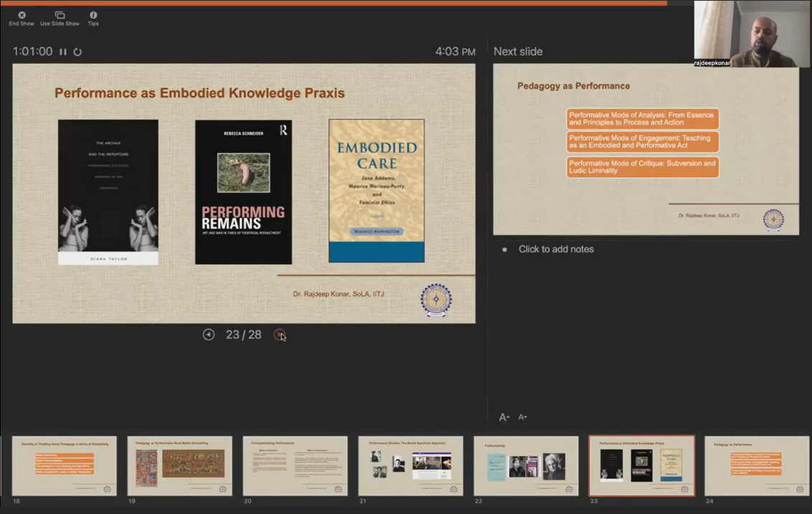Image resolution: width=812 pixels, height=514 pixels.
Task: Click the Performing Remains book cover
Action: 243,192
